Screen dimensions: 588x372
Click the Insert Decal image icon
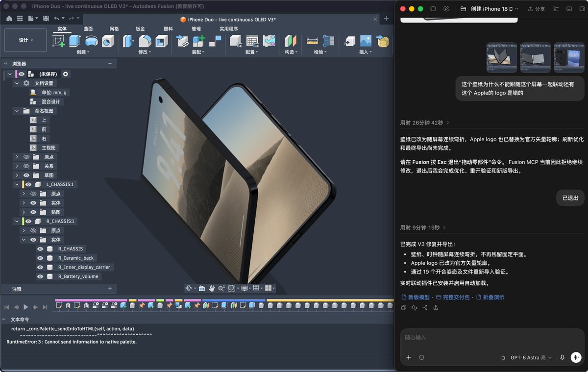(366, 41)
